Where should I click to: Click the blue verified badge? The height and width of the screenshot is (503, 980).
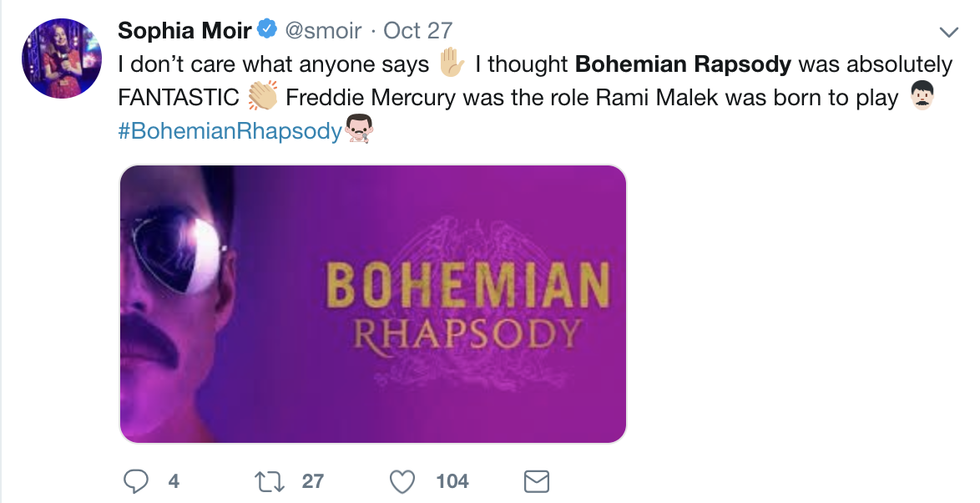(x=267, y=31)
